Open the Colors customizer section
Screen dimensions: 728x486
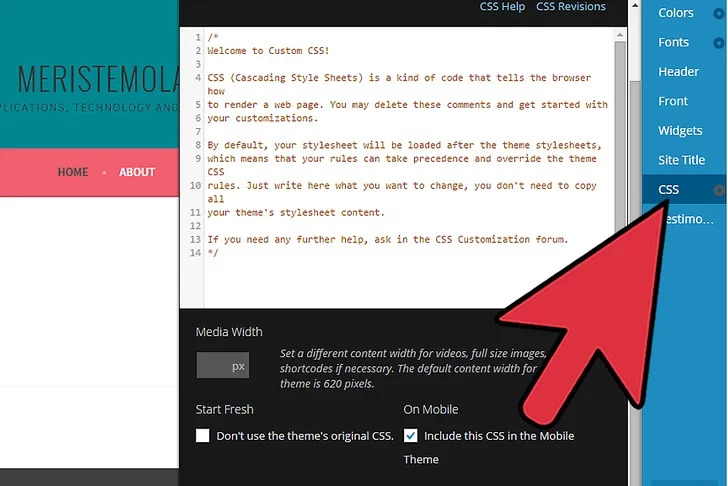pos(676,13)
